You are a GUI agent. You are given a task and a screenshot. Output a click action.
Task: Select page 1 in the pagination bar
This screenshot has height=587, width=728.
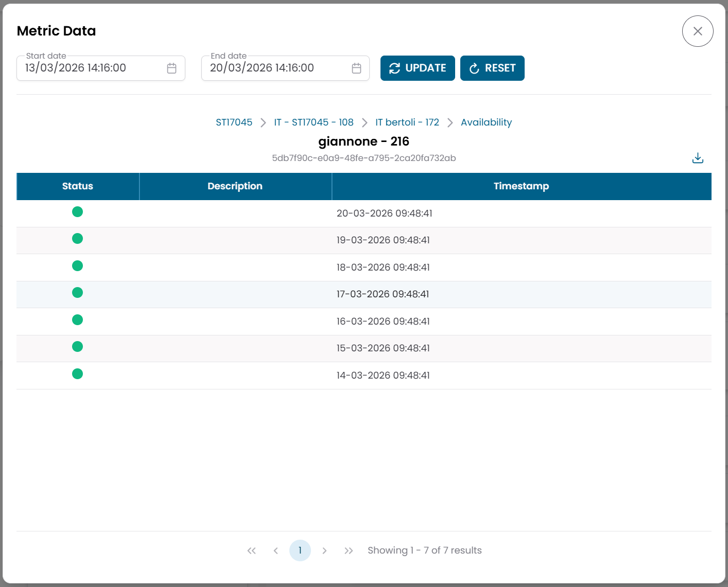click(x=300, y=550)
